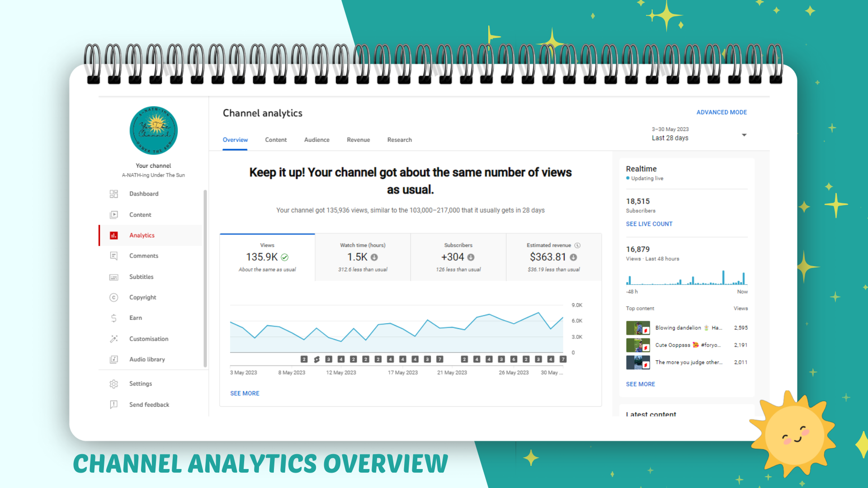Switch to the Revenue tab
Viewport: 868px width, 488px height.
tap(358, 140)
